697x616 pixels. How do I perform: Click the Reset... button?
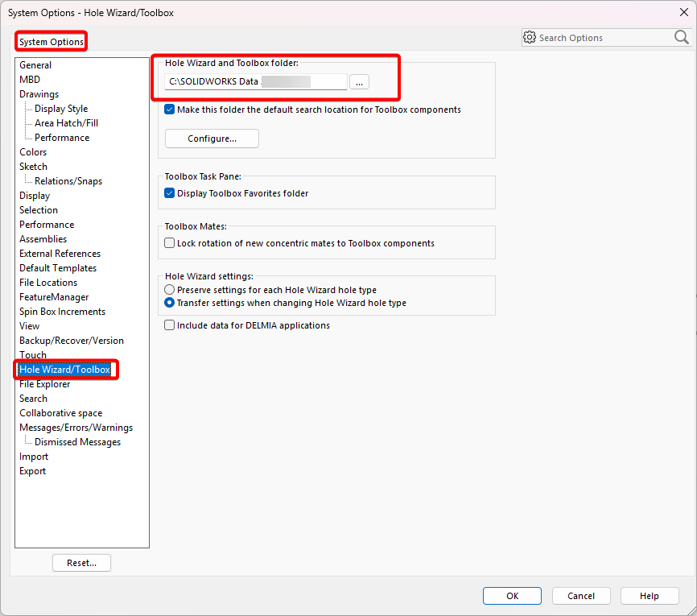[82, 563]
